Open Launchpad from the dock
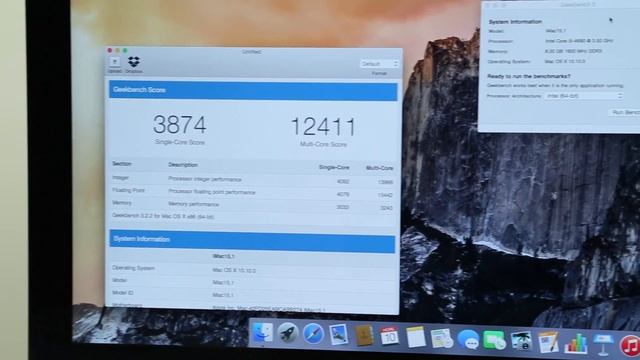Viewport: 640px width, 360px height. [288, 334]
